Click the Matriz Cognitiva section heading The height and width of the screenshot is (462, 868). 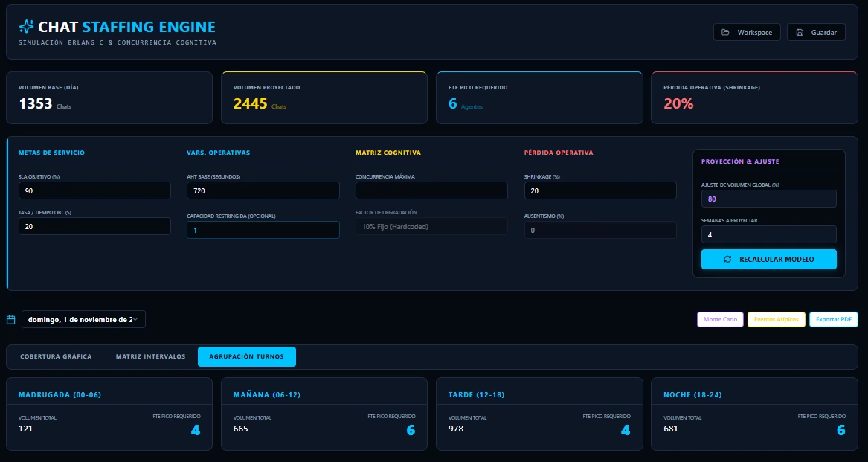click(x=388, y=153)
